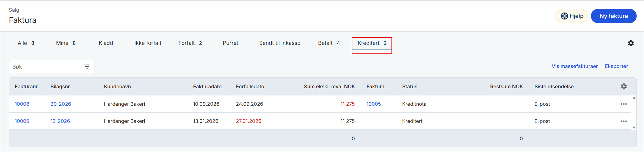The height and width of the screenshot is (152, 644).
Task: Sort by Restsum NOK column header
Action: 506,87
